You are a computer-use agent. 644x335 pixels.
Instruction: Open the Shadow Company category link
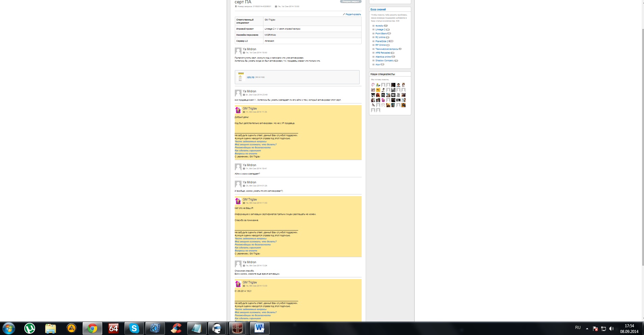pyautogui.click(x=385, y=61)
